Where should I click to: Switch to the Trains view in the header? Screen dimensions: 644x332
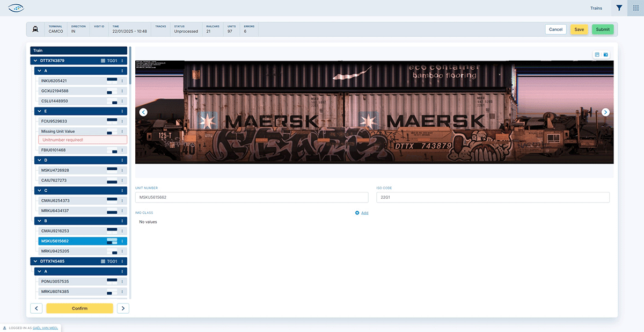pyautogui.click(x=596, y=8)
